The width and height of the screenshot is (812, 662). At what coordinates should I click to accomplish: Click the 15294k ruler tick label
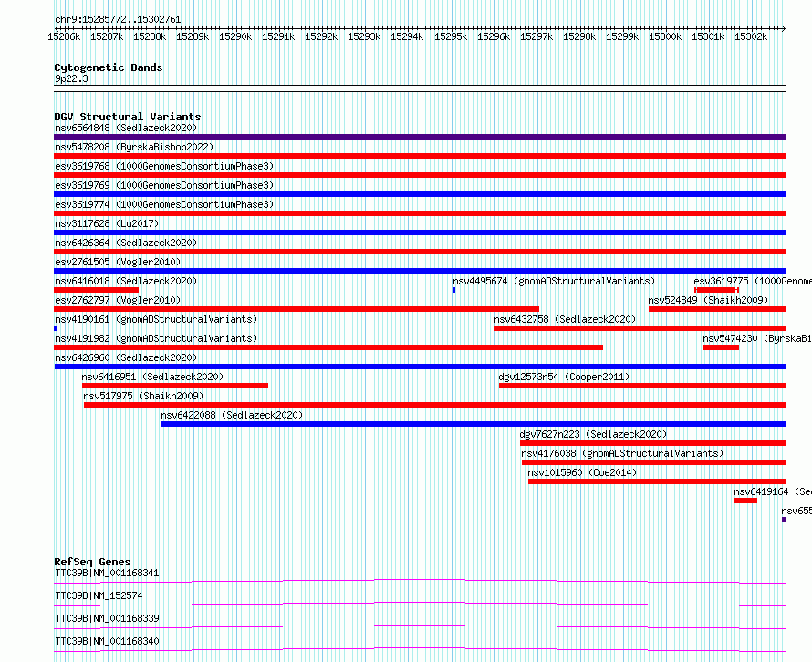pos(407,36)
